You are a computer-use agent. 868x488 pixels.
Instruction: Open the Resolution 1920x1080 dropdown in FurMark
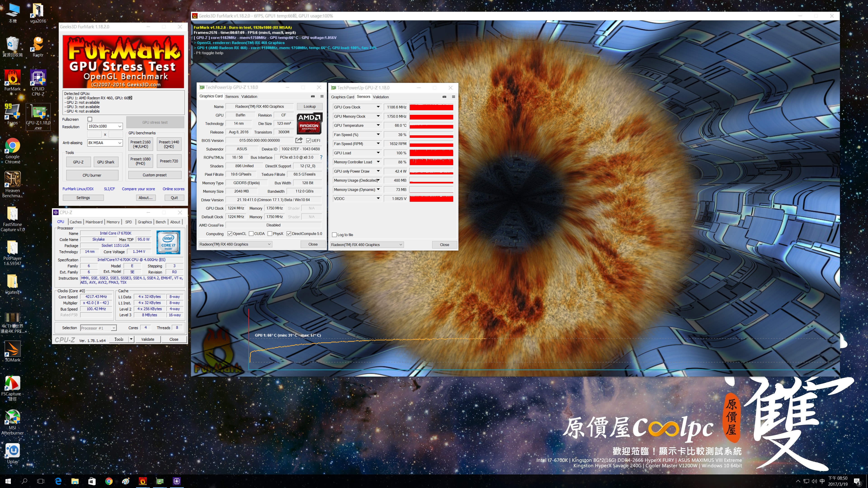(x=105, y=126)
